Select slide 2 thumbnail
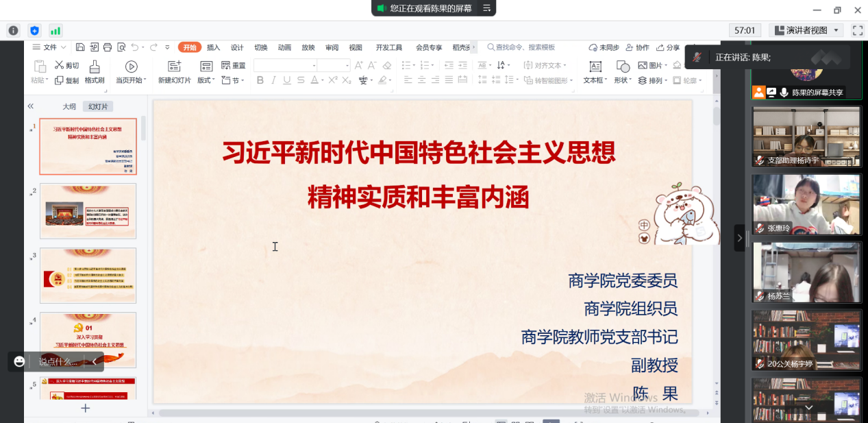 (88, 211)
